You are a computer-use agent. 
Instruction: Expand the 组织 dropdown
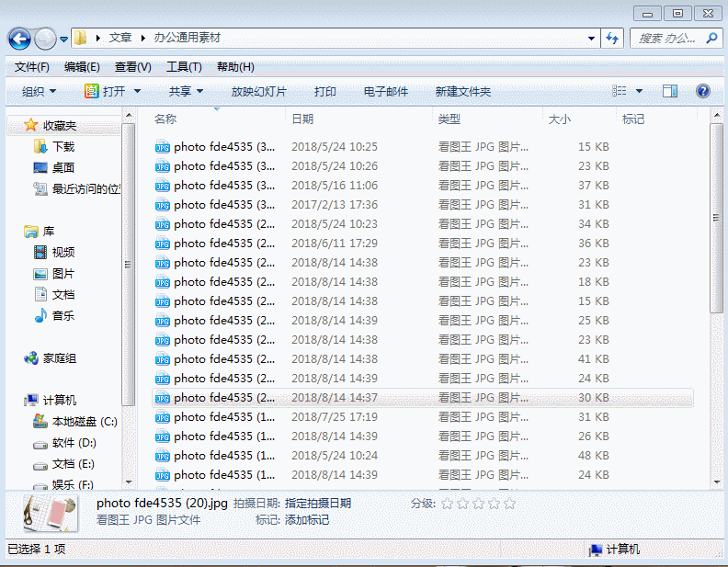click(39, 91)
